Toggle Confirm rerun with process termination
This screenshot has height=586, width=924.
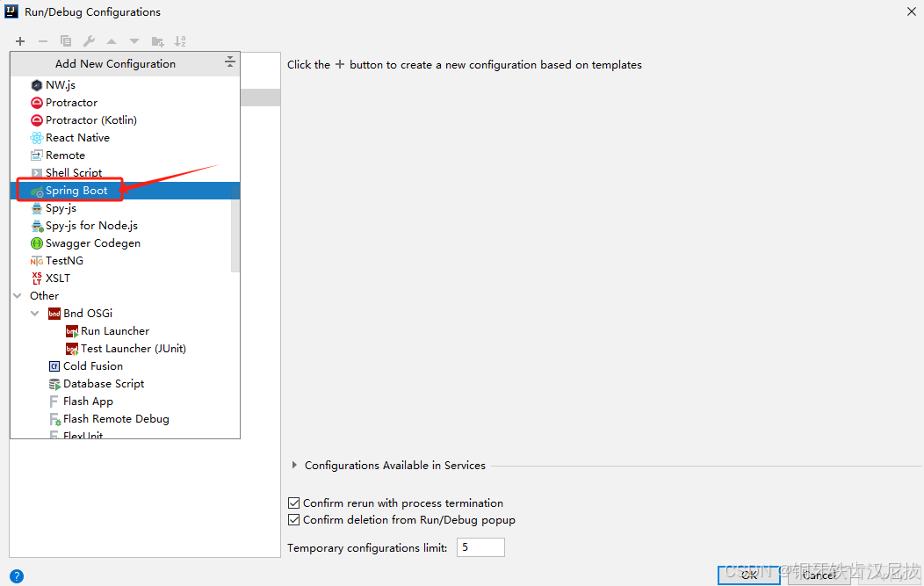coord(293,503)
